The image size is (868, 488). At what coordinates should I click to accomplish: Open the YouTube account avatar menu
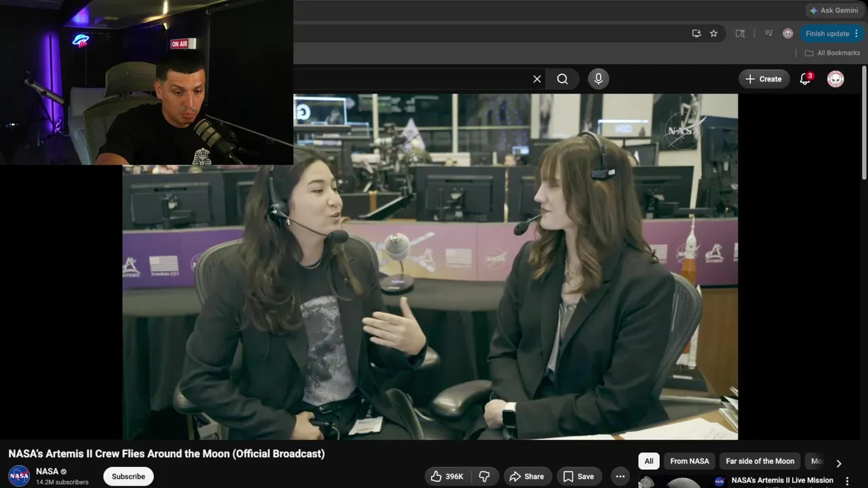pos(835,79)
